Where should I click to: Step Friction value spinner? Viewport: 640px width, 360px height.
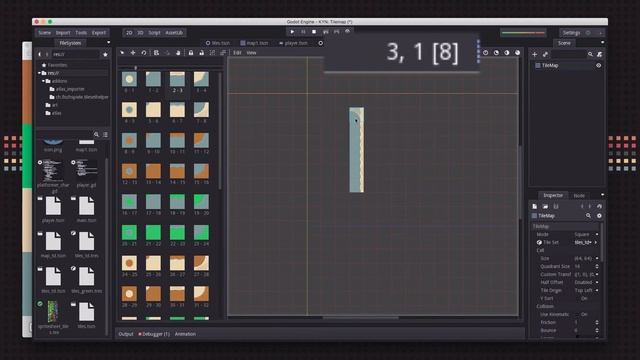pyautogui.click(x=597, y=322)
